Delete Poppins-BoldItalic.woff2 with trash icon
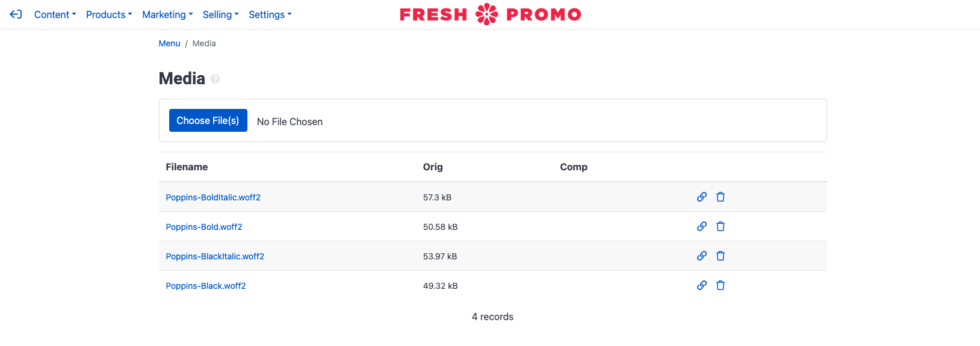This screenshot has height=346, width=980. pyautogui.click(x=721, y=197)
